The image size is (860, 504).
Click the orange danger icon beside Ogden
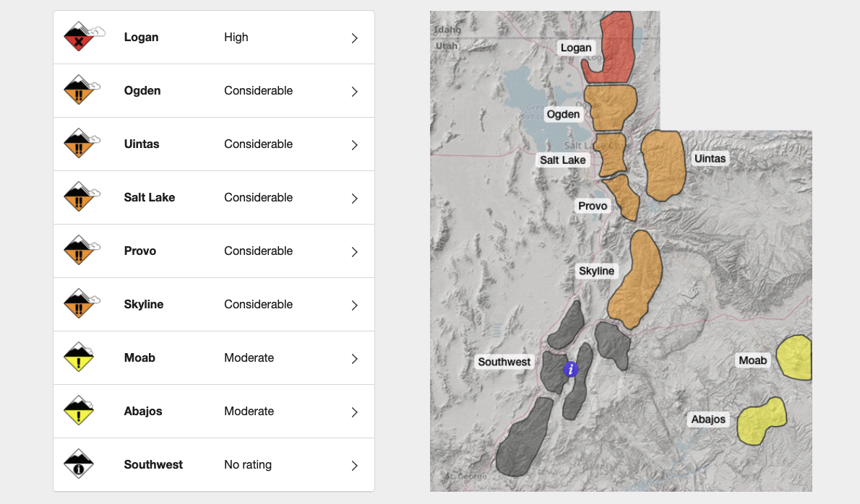(79, 91)
